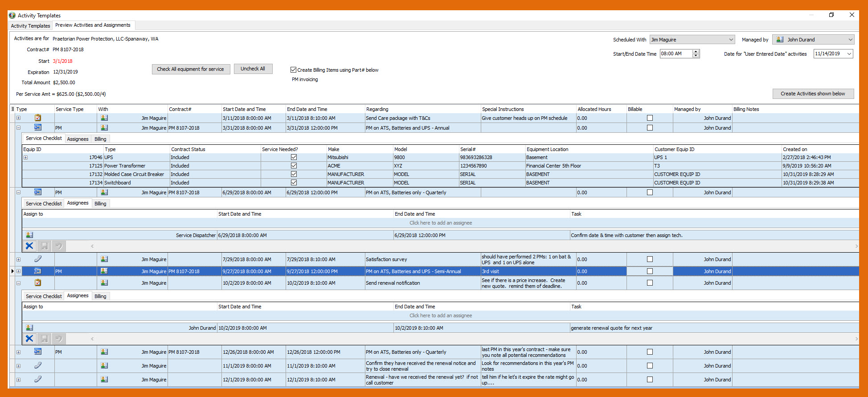Screen dimensions: 868x397
Task: Click the clipboard type icon for Send Care package row
Action: tap(38, 118)
